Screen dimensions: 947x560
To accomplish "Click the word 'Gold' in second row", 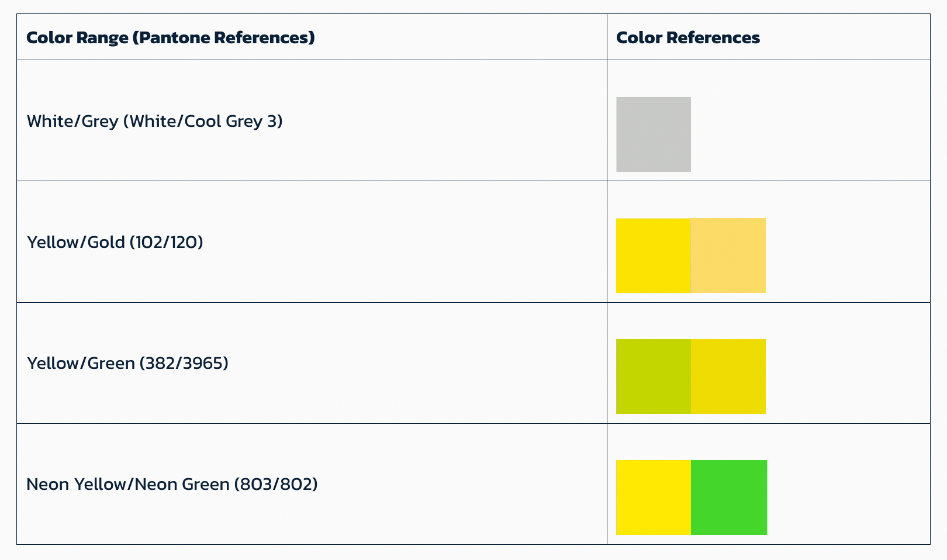I will coord(106,242).
